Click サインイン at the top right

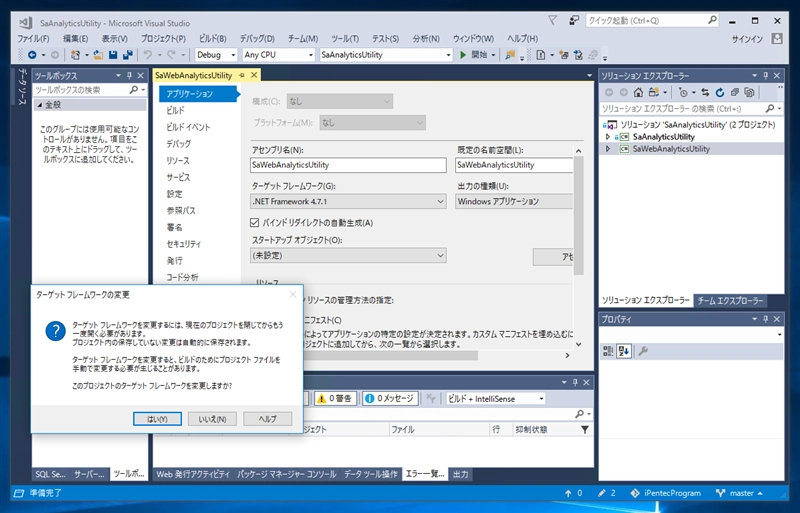pos(747,39)
